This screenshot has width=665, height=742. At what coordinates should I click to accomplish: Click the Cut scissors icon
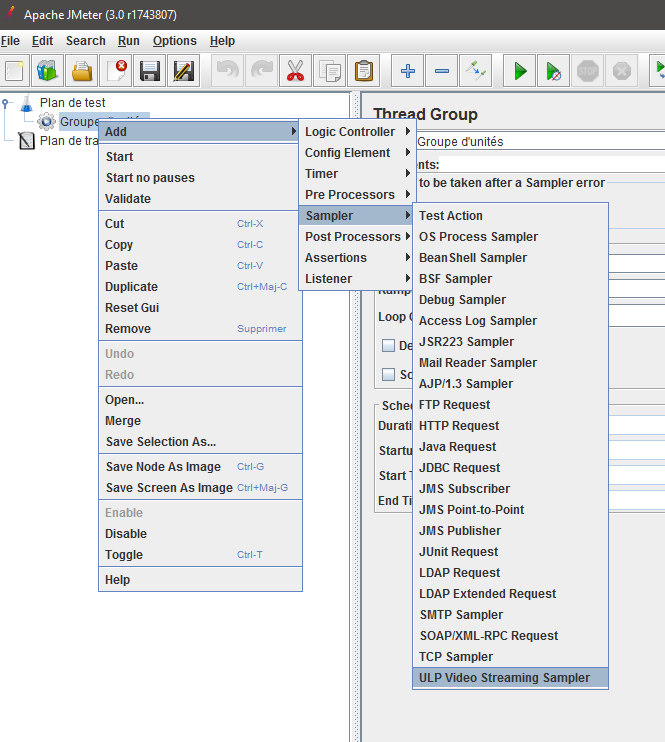click(x=295, y=71)
